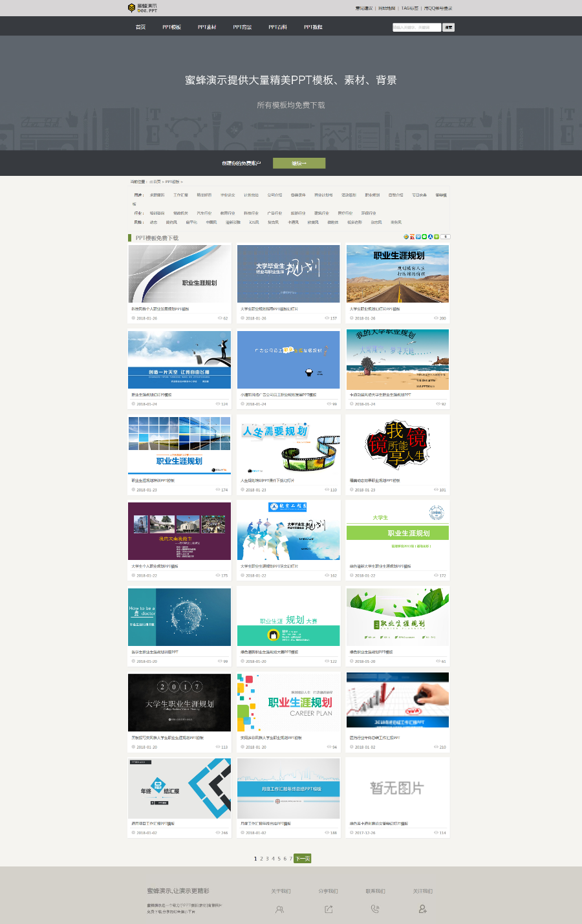Go to page 2 in pagination
The height and width of the screenshot is (924, 582).
pos(261,859)
